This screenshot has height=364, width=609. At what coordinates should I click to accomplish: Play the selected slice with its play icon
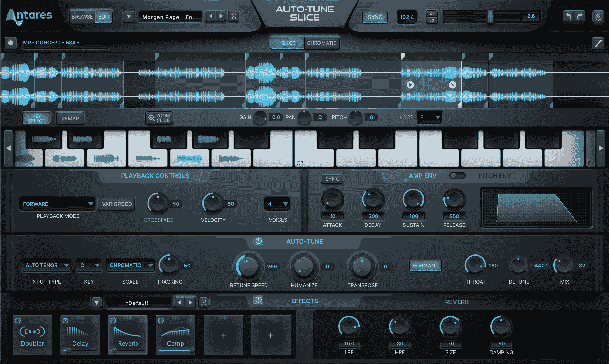pyautogui.click(x=410, y=85)
